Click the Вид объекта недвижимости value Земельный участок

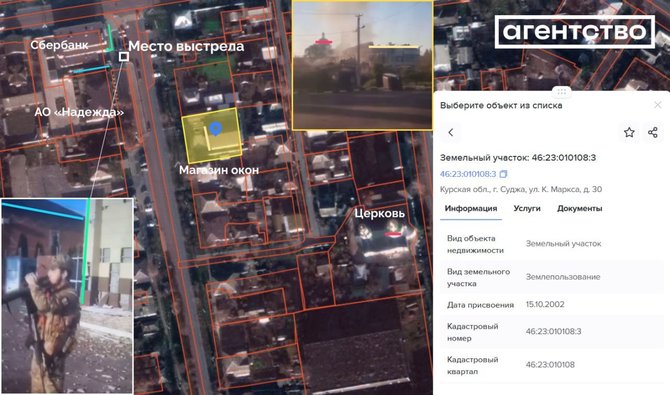pos(563,244)
